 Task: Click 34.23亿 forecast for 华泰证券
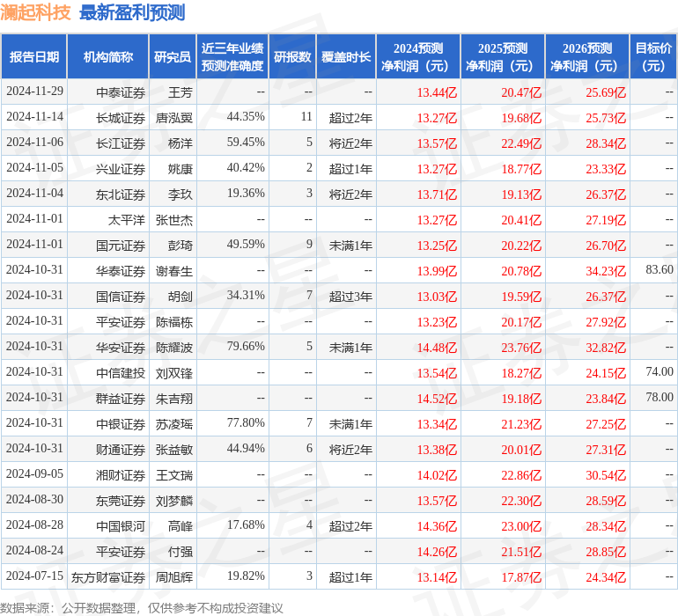pos(605,271)
